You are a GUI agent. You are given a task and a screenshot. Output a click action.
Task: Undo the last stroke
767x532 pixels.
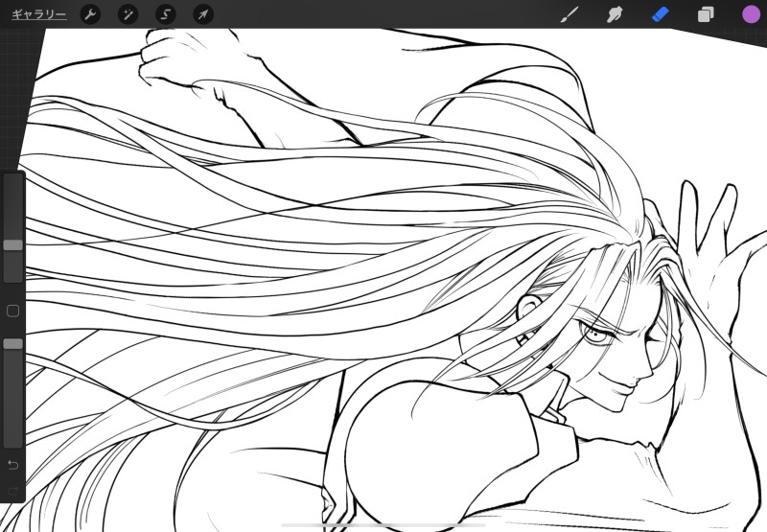[x=13, y=465]
